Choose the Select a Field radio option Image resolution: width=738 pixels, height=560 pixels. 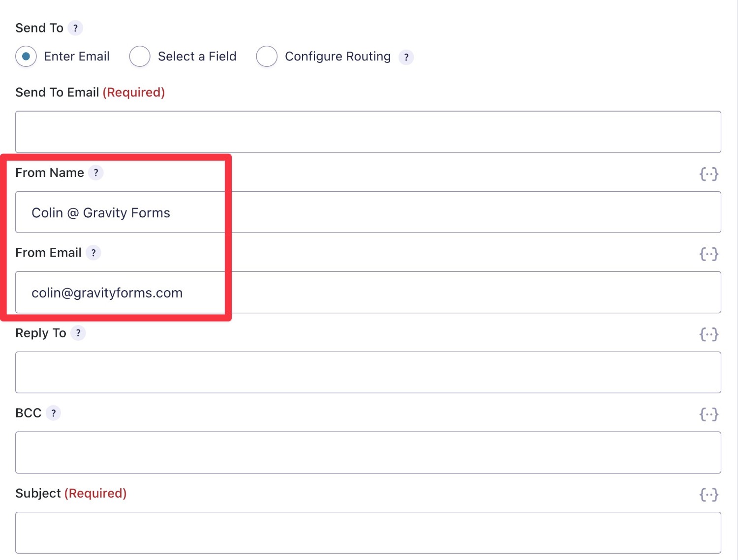click(x=140, y=57)
